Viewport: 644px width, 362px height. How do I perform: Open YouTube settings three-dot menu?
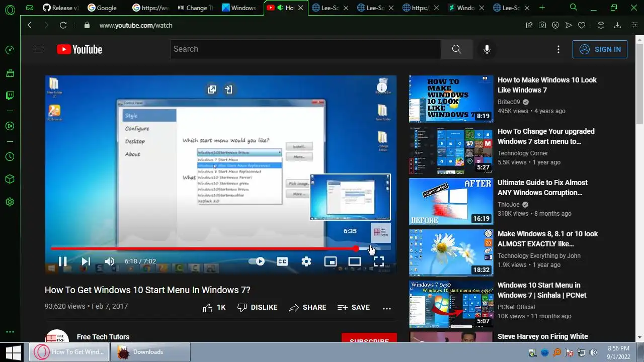558,49
